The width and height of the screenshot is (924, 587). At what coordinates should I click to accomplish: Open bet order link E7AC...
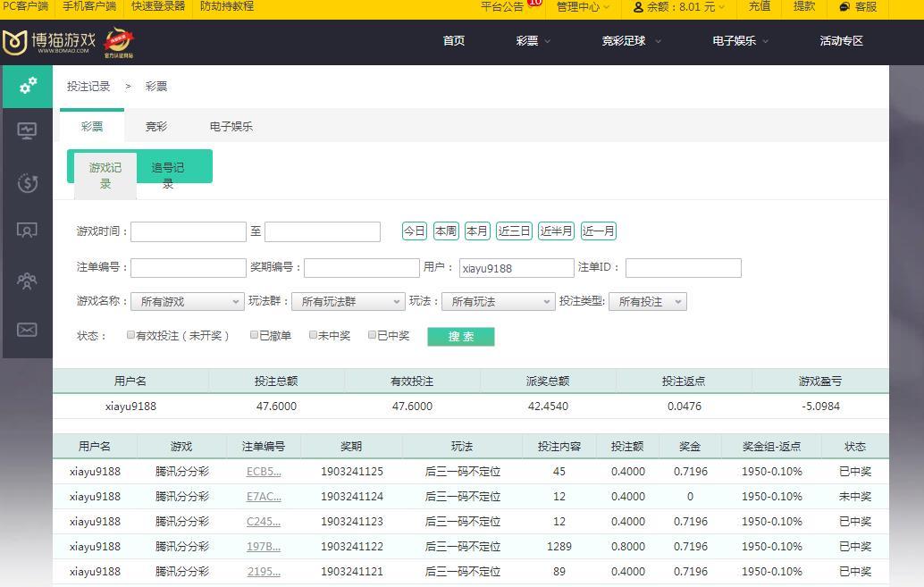click(264, 496)
